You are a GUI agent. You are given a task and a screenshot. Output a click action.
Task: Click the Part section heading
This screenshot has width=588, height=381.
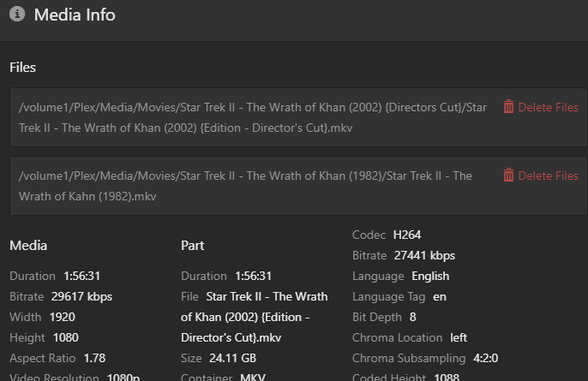(x=192, y=246)
